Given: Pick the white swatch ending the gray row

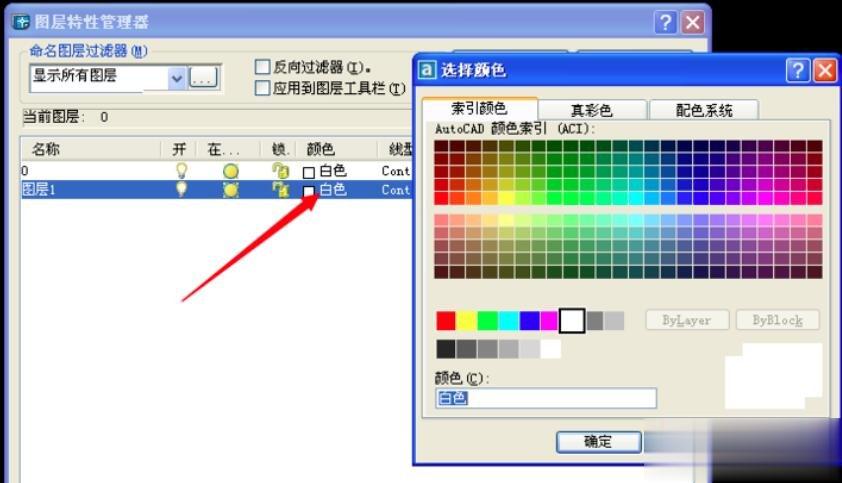Looking at the screenshot, I should (550, 349).
